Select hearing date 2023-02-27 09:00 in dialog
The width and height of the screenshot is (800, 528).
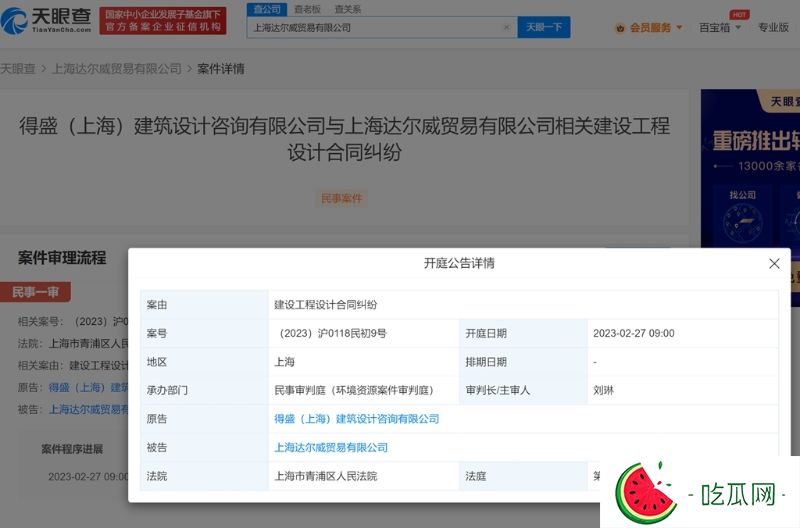(634, 333)
